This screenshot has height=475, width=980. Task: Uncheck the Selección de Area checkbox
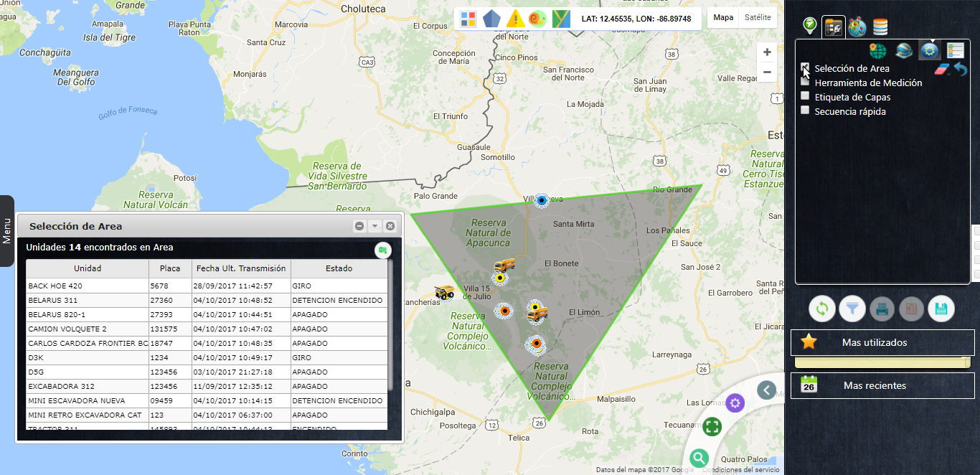(x=805, y=67)
